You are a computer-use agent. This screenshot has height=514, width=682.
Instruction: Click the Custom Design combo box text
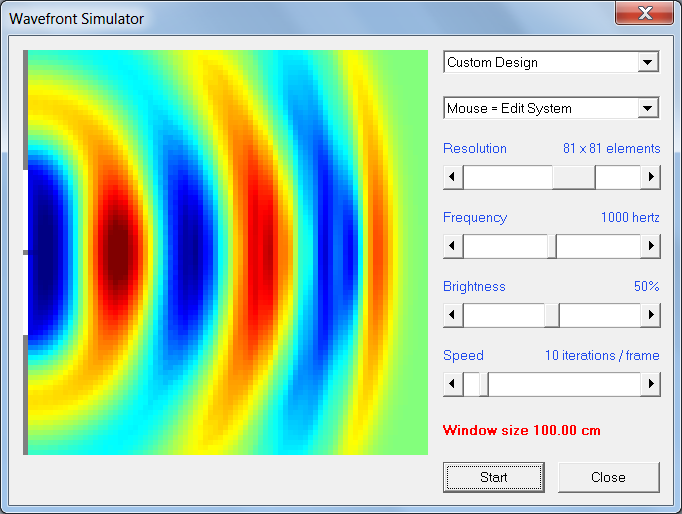[x=492, y=62]
